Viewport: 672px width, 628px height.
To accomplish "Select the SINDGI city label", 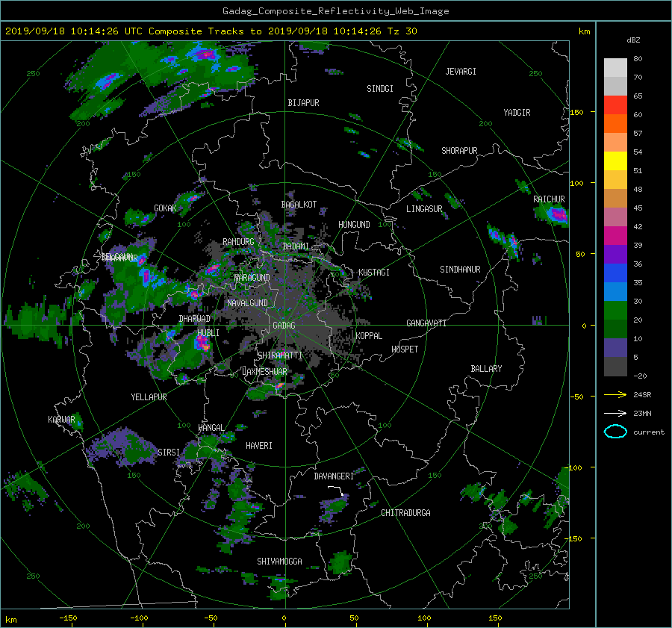I will [380, 89].
